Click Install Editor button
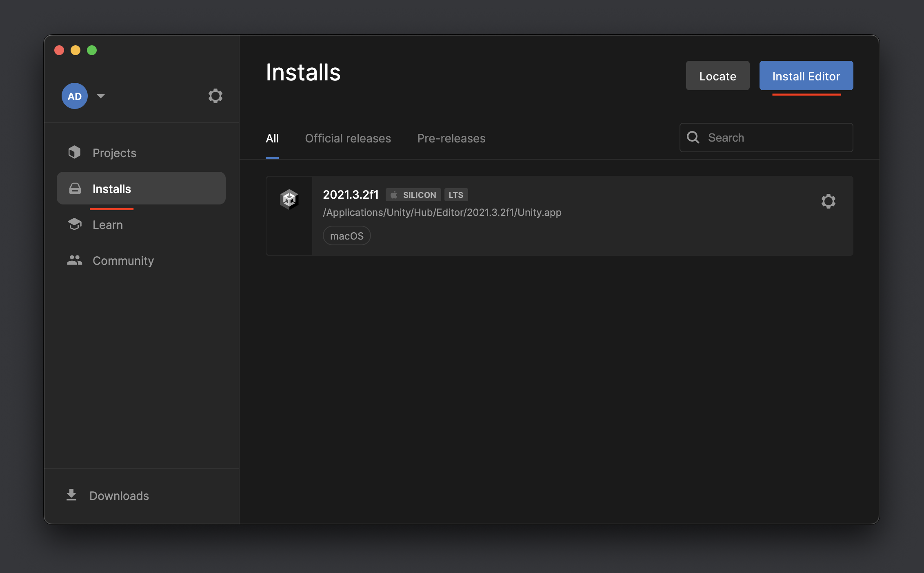The width and height of the screenshot is (924, 573). (x=806, y=75)
